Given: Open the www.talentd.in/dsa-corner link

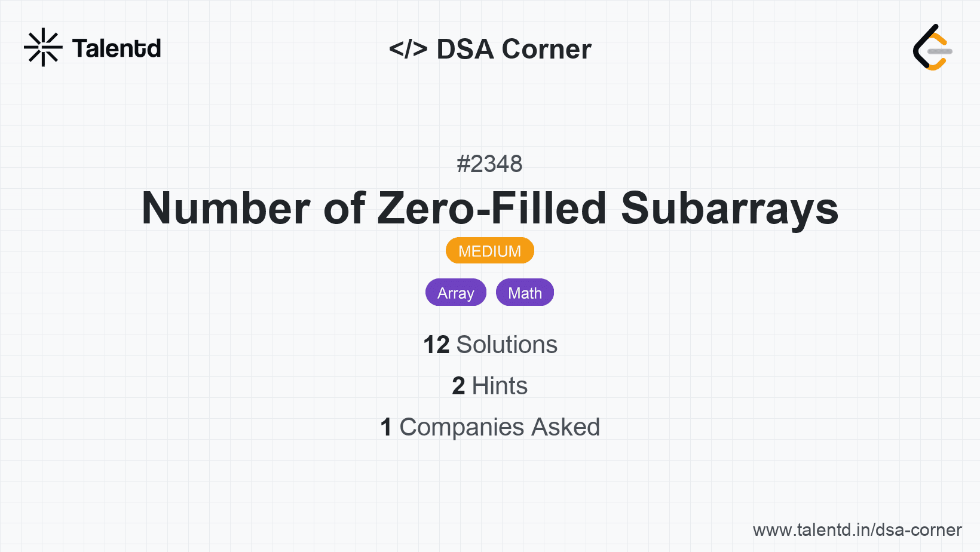Looking at the screenshot, I should pos(857,530).
